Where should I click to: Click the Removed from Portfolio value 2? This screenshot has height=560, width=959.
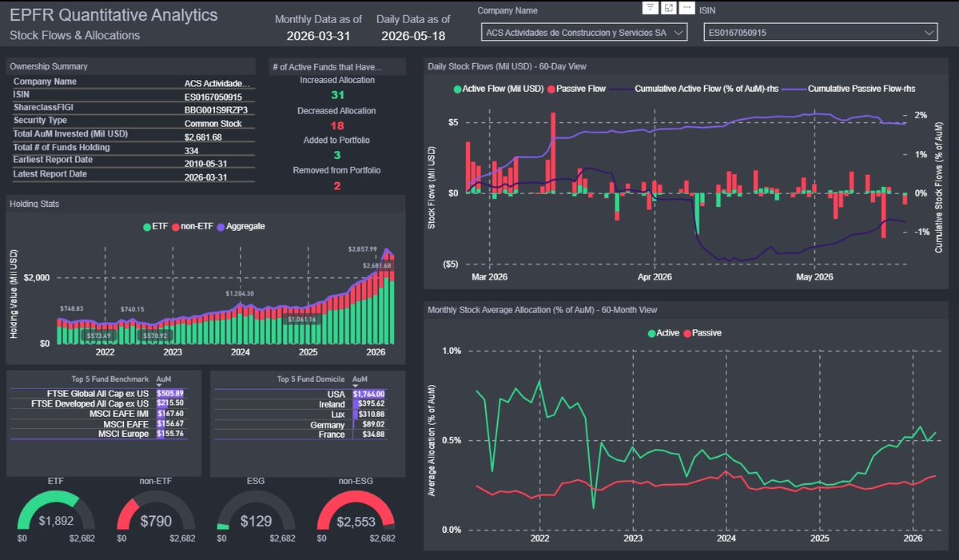pos(337,185)
